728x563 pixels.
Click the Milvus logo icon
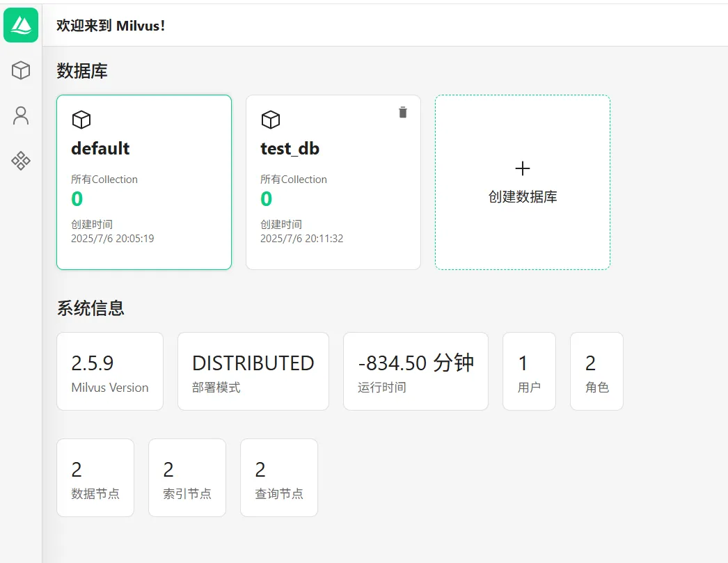pyautogui.click(x=21, y=25)
